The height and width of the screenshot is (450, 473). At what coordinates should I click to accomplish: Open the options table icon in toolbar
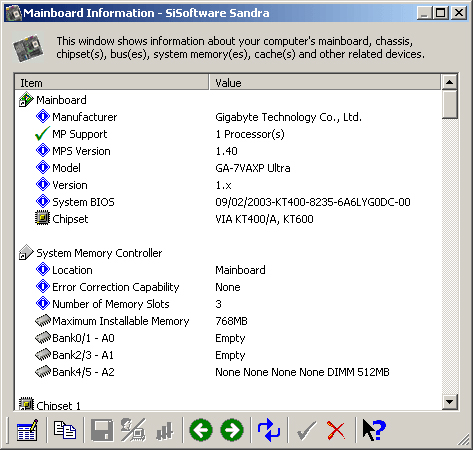[x=27, y=430]
